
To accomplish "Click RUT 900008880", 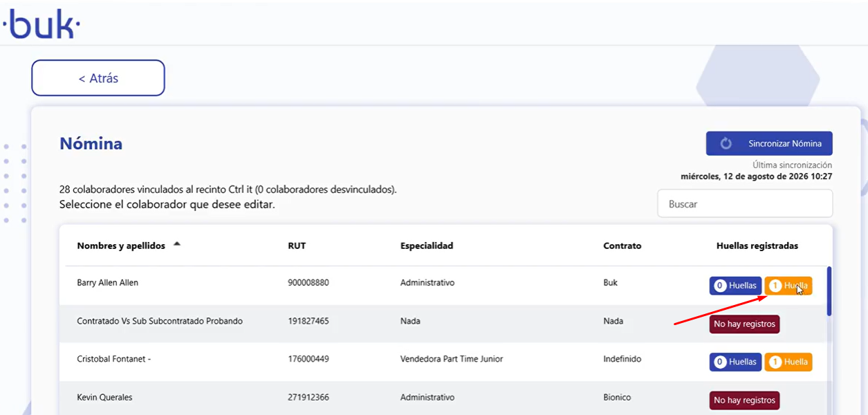I will tap(308, 283).
